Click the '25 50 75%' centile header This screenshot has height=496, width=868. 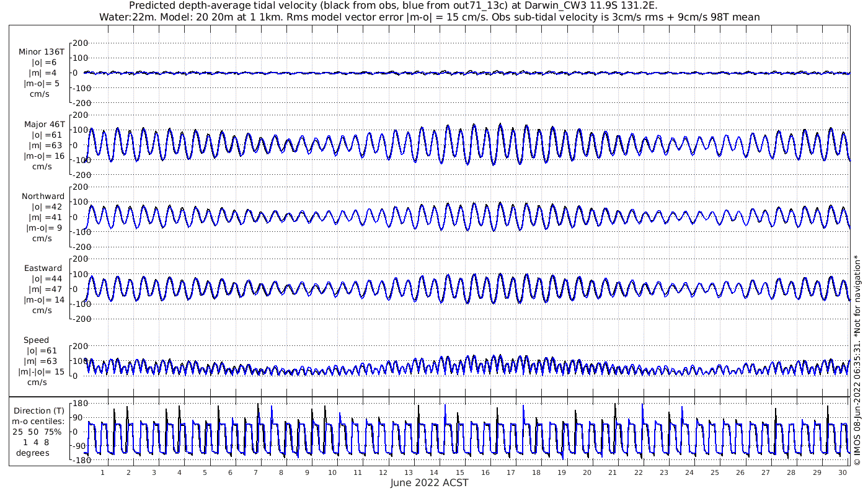tap(38, 432)
